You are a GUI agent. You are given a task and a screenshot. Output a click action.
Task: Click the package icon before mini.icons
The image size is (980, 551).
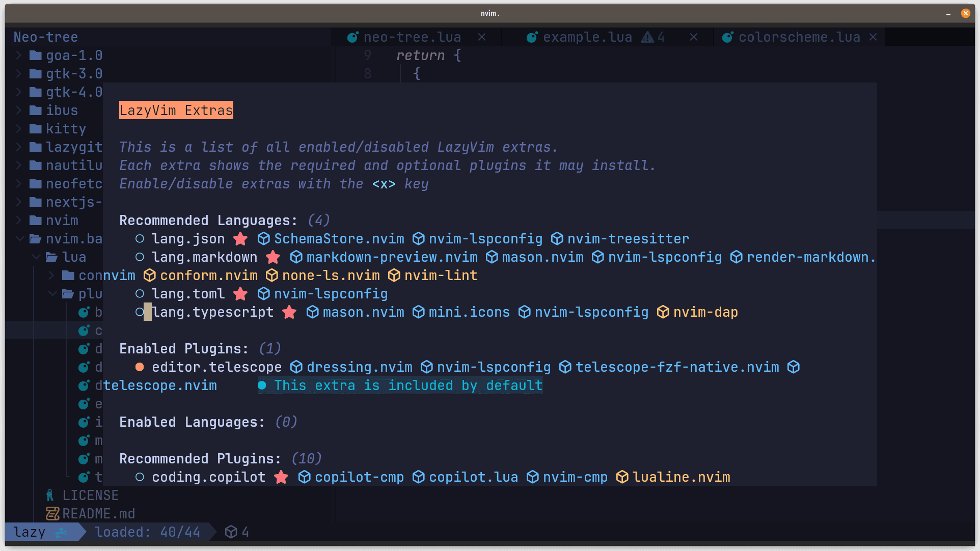coord(418,312)
